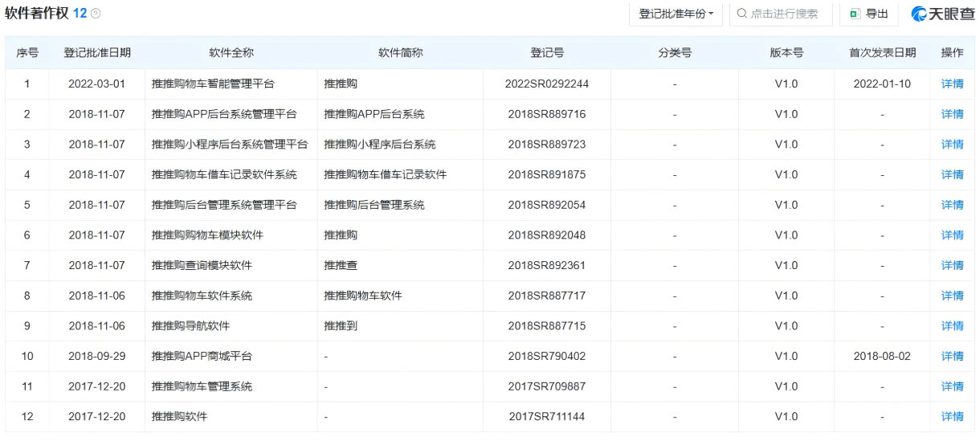The image size is (980, 441).
Task: Open 详情 for 推推购物车智能管理平台
Action: coord(952,84)
